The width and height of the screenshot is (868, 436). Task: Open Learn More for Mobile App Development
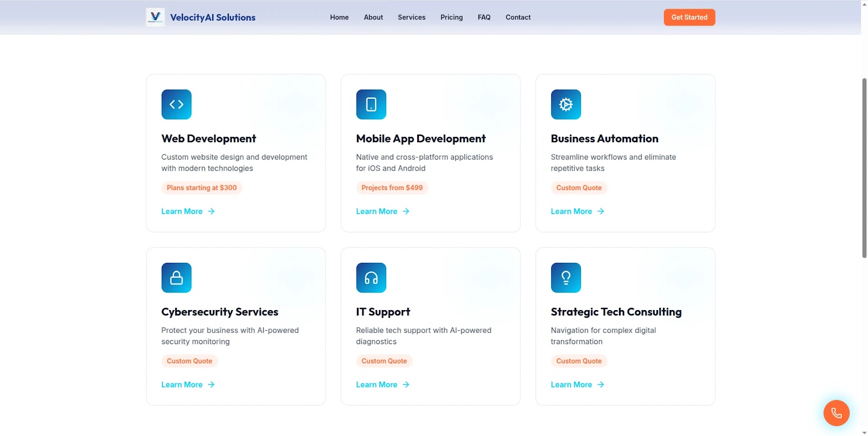tap(383, 211)
